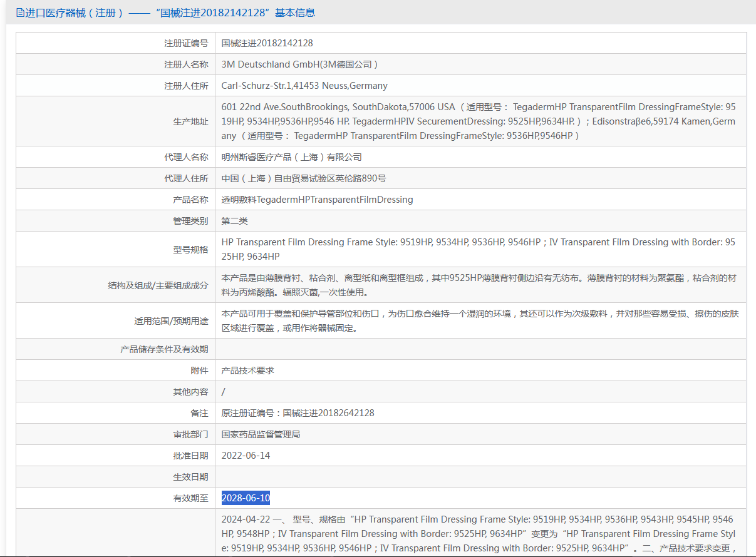
Task: Click the 英伦路890号 agent address value
Action: 304,178
